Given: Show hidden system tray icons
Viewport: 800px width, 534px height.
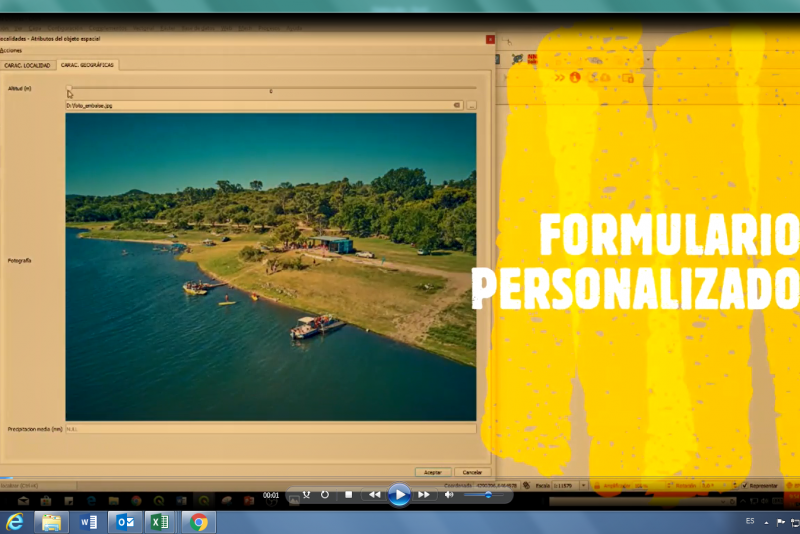Looking at the screenshot, I should pos(766,522).
